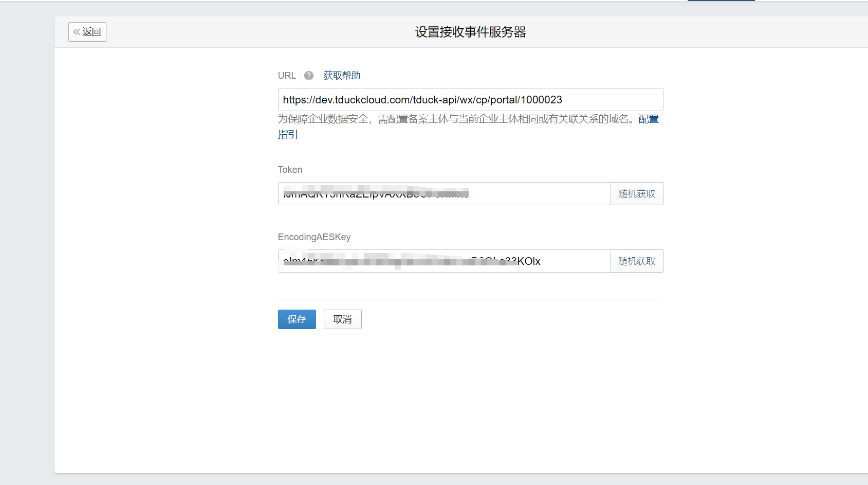
Task: Open the 配置指引 configuration guide link
Action: [648, 119]
